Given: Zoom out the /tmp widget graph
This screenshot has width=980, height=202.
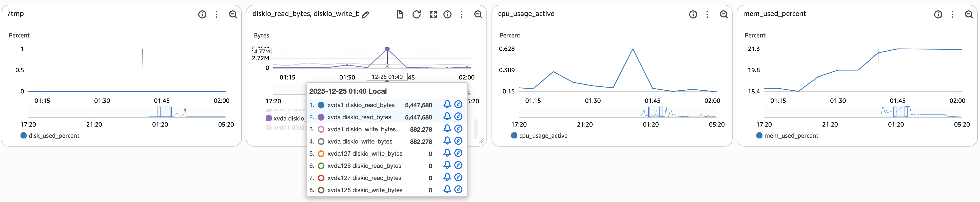Looking at the screenshot, I should click(x=233, y=14).
